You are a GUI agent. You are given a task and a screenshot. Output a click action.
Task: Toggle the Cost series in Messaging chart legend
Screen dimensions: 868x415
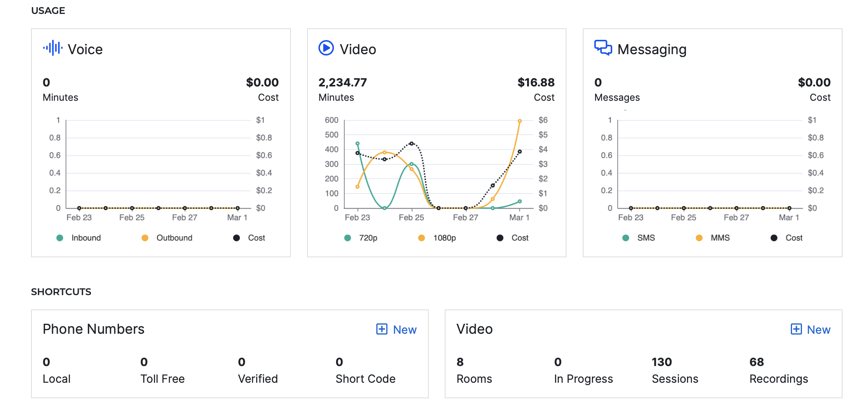pyautogui.click(x=787, y=238)
